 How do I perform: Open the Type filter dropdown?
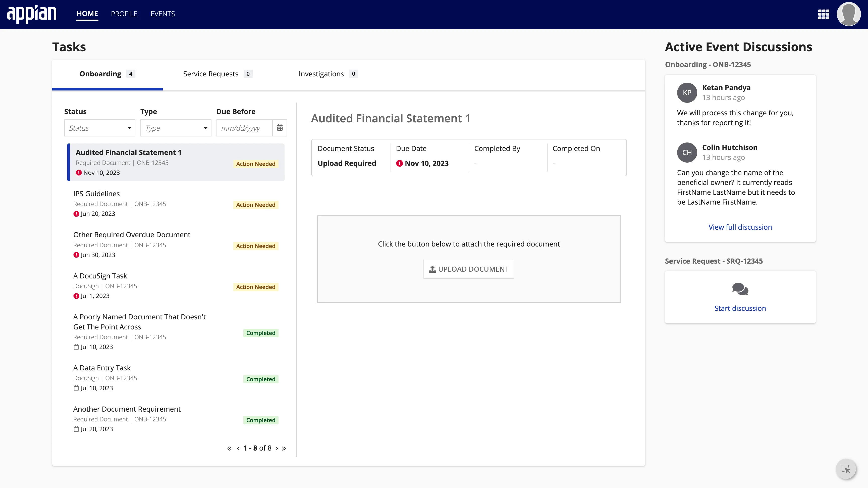[x=176, y=128]
